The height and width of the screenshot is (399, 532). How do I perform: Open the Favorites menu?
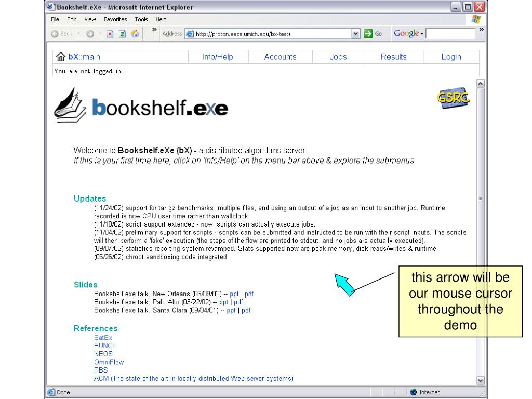click(x=115, y=19)
